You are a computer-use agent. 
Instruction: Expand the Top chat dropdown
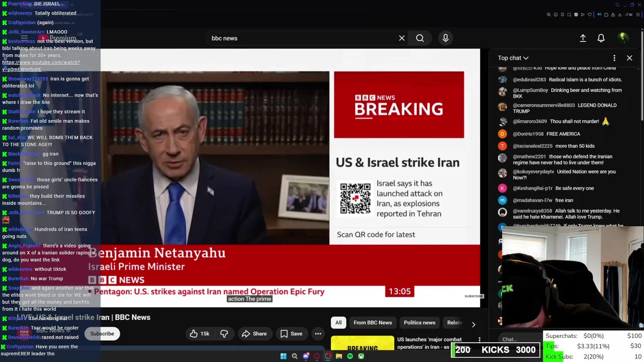point(513,58)
